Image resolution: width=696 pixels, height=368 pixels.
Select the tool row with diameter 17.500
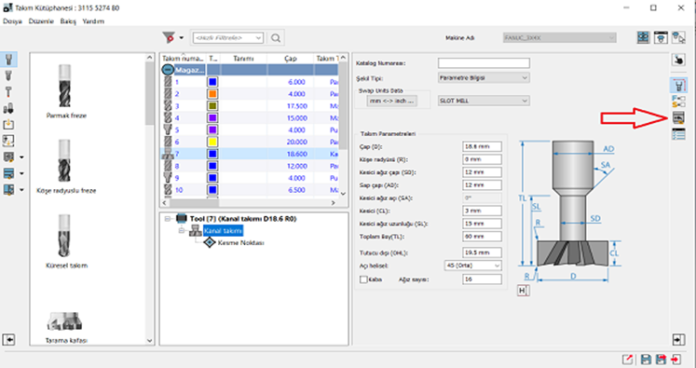pyautogui.click(x=249, y=106)
